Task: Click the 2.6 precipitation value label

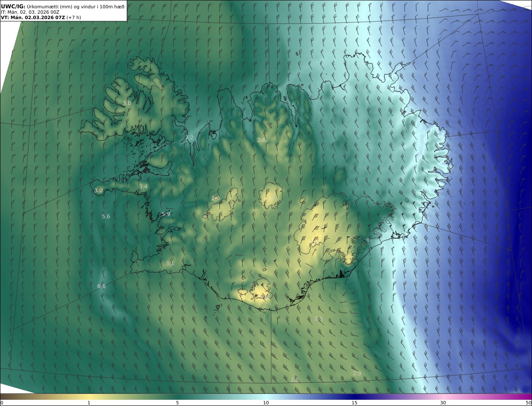Action: coord(261,140)
